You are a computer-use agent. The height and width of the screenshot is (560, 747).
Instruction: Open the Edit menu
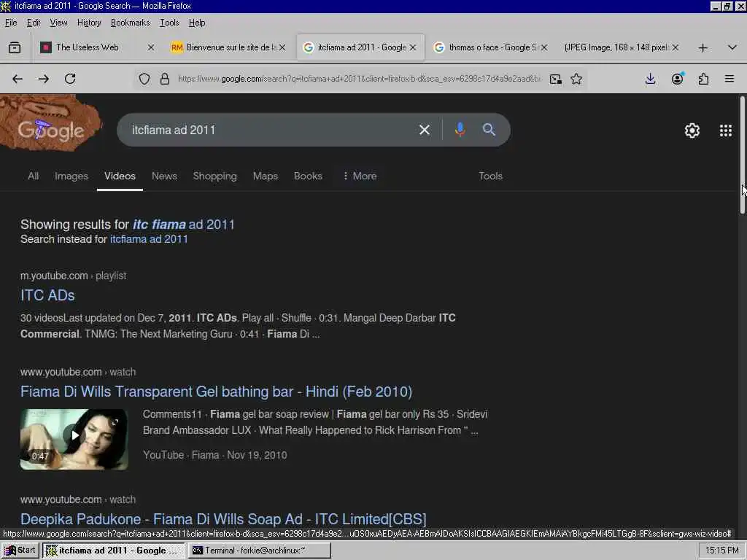tap(34, 23)
